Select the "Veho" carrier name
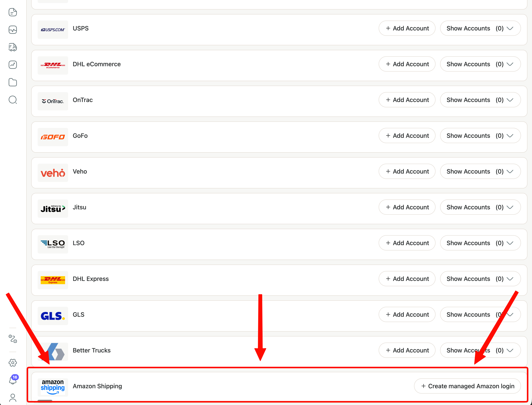Viewport: 532px width, 405px height. click(x=80, y=171)
